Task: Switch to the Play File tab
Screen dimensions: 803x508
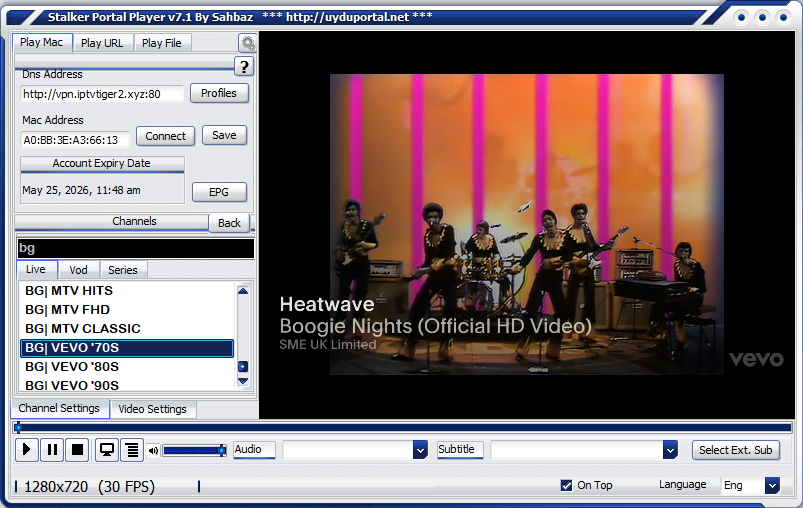Action: pyautogui.click(x=162, y=43)
